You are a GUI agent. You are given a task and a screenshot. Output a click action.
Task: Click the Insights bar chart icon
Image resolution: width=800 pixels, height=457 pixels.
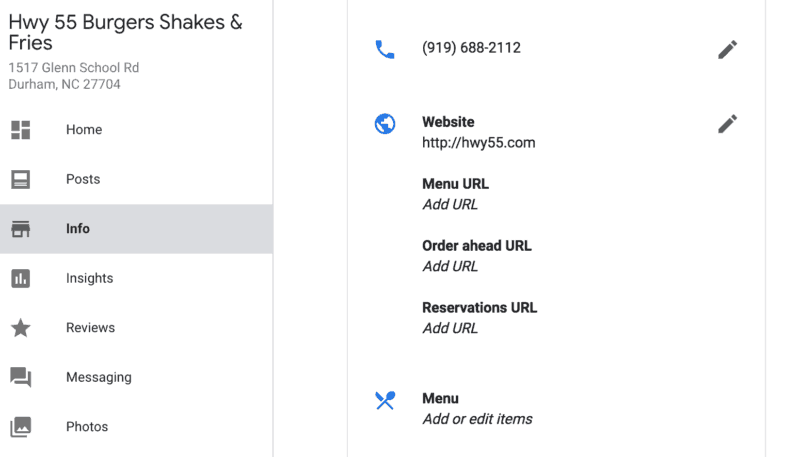(21, 279)
